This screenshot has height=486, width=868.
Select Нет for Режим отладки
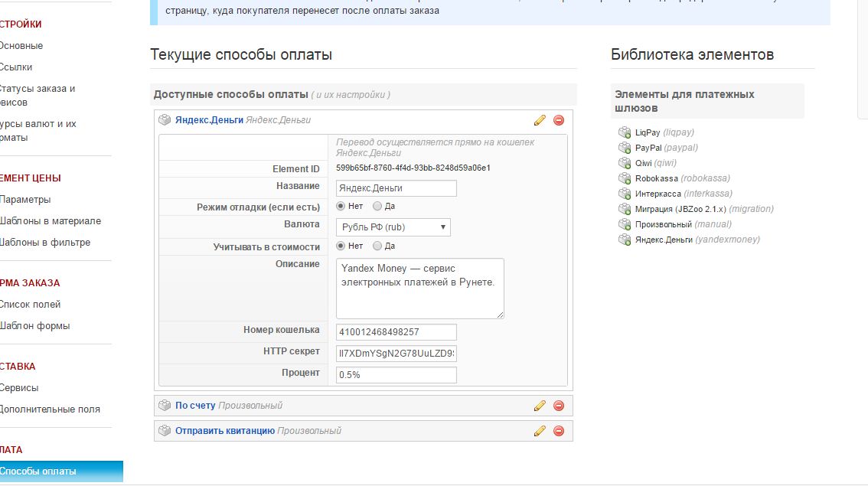pyautogui.click(x=341, y=206)
